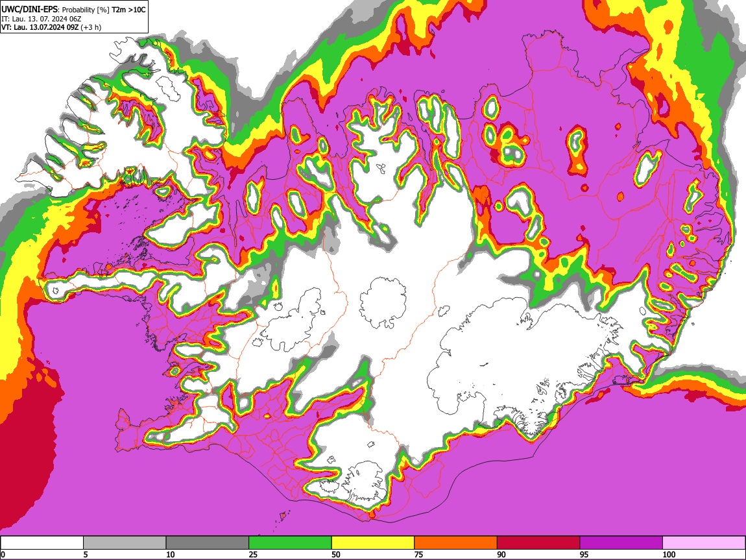Click the '100' legend tick label
This screenshot has height=560, width=746.
[669, 554]
